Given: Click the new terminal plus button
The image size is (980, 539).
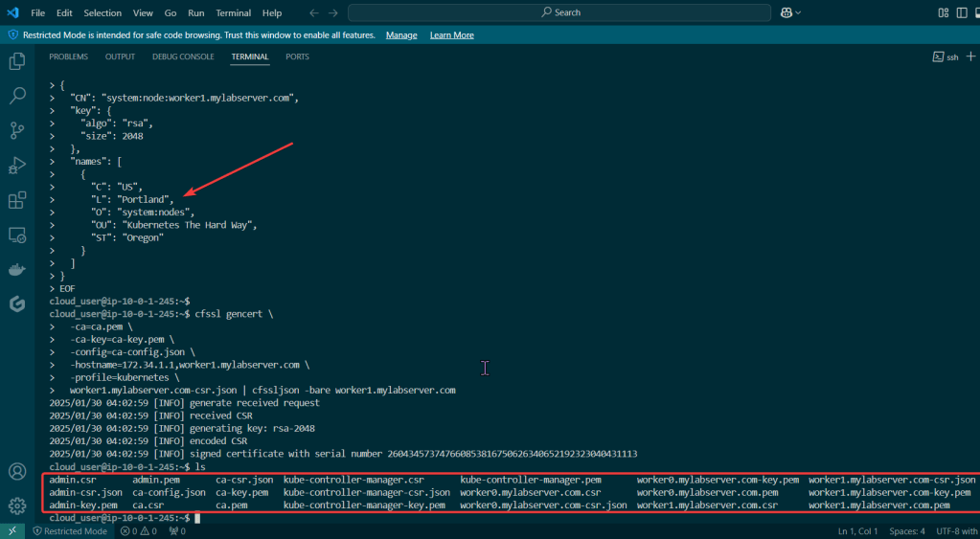Looking at the screenshot, I should (970, 57).
